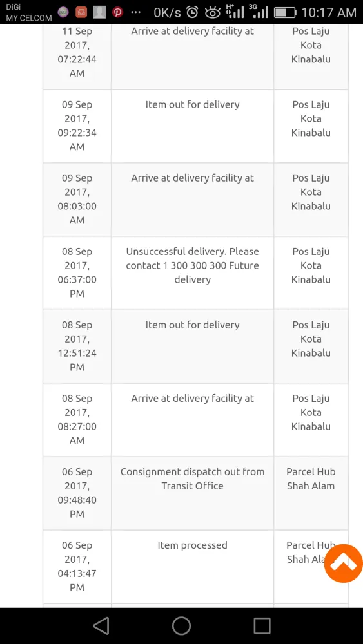This screenshot has width=363, height=644.
Task: Tap the alarm clock status icon
Action: [192, 12]
